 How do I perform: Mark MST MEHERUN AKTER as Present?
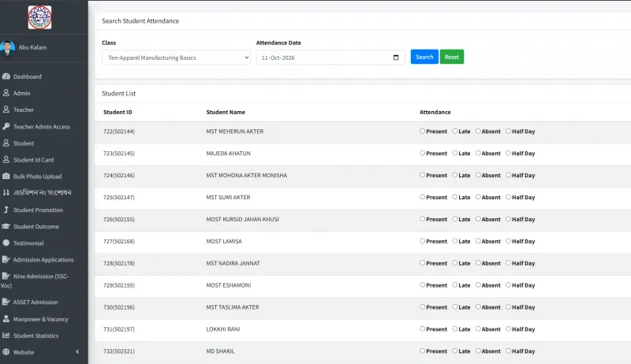click(x=422, y=131)
